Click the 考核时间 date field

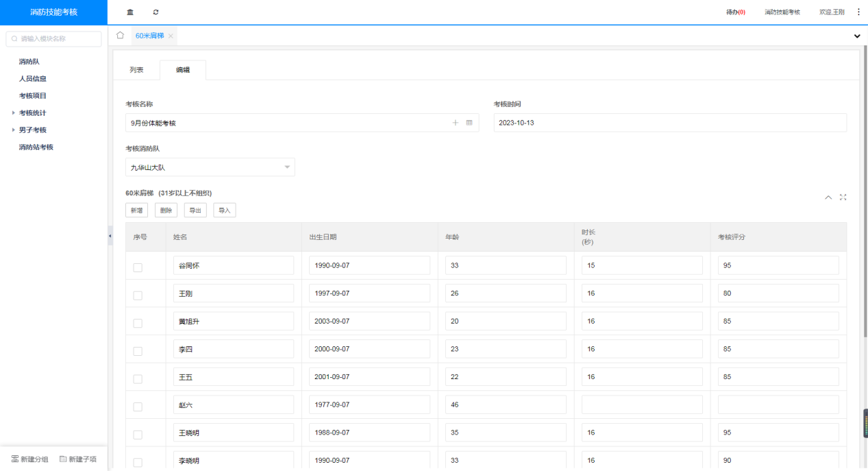pos(669,123)
